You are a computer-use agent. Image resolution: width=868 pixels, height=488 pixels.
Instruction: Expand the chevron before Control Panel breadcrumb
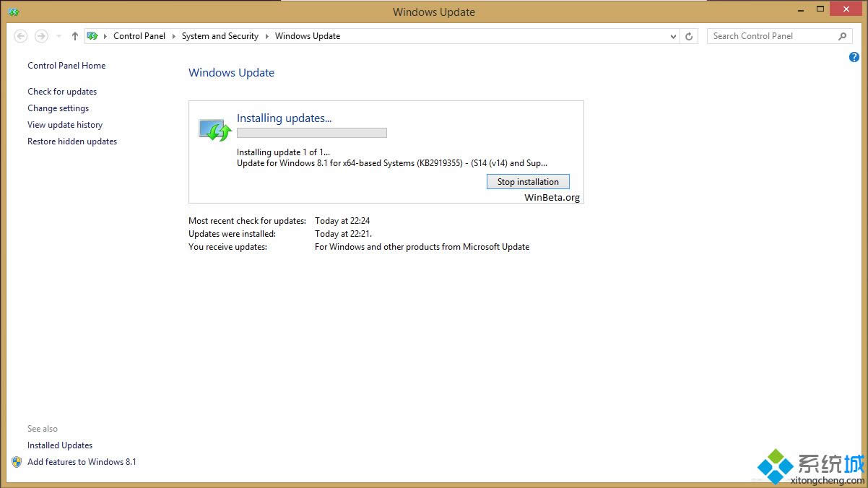[105, 36]
